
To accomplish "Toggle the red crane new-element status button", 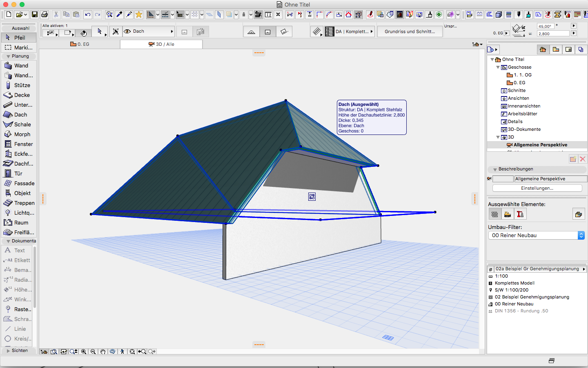I will [520, 214].
